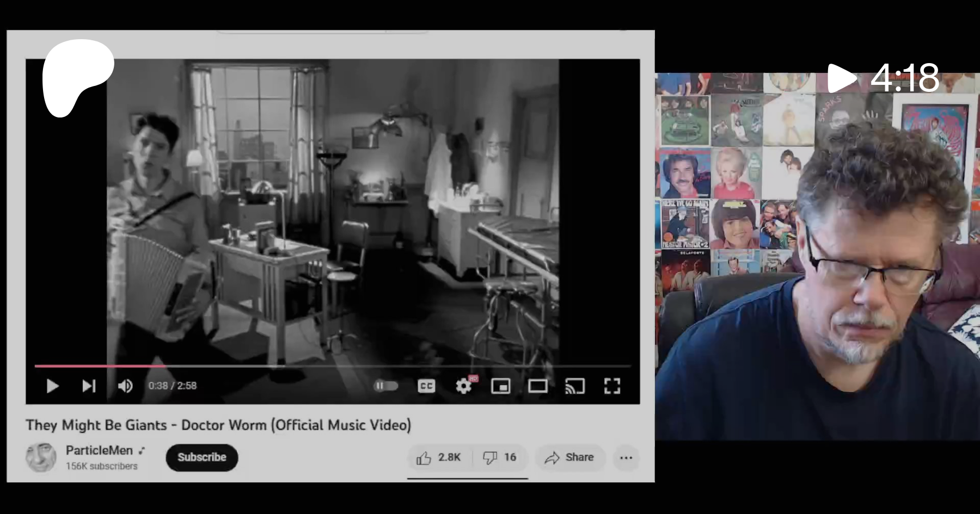Open the settings gear in the player

[x=464, y=386]
